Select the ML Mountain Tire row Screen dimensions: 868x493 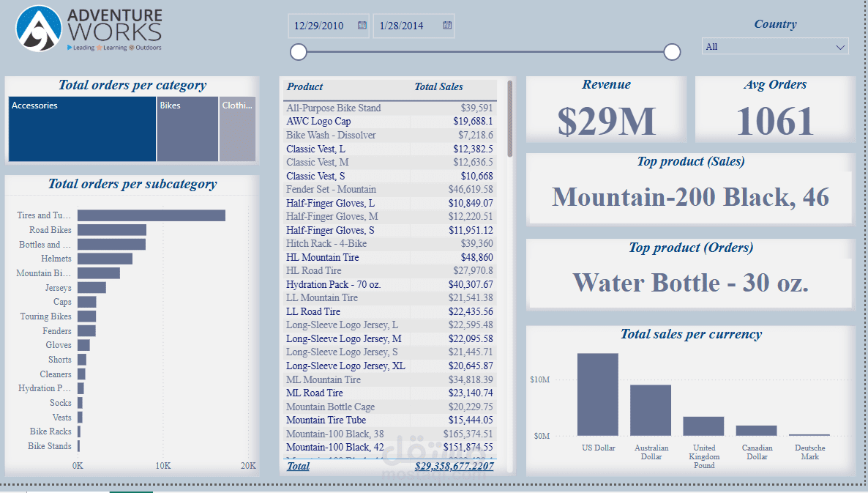coord(389,380)
